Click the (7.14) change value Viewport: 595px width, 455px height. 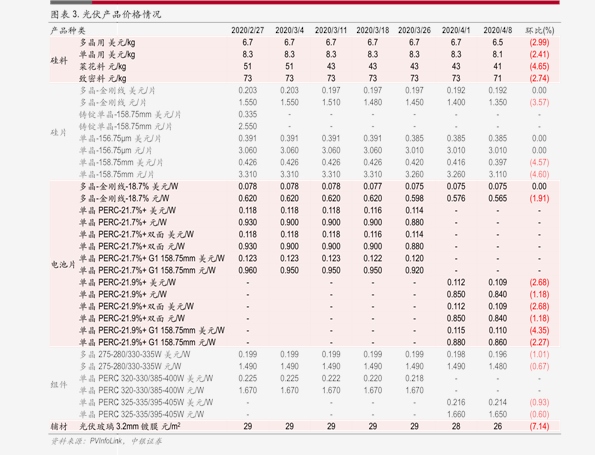coord(539,427)
